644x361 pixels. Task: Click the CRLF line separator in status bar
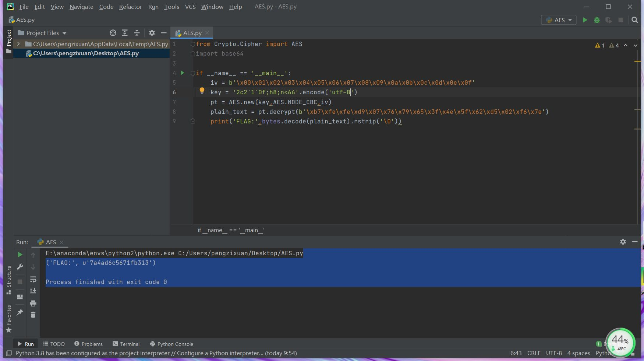(x=534, y=353)
